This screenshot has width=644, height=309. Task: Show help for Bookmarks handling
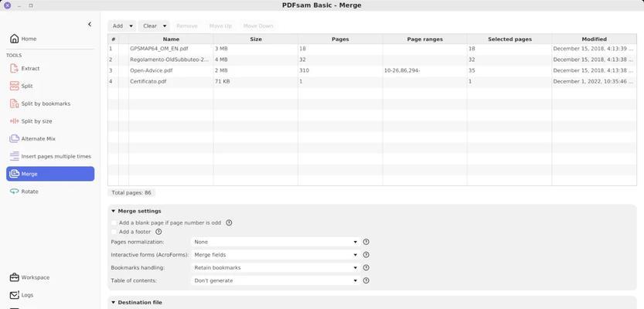tap(366, 267)
